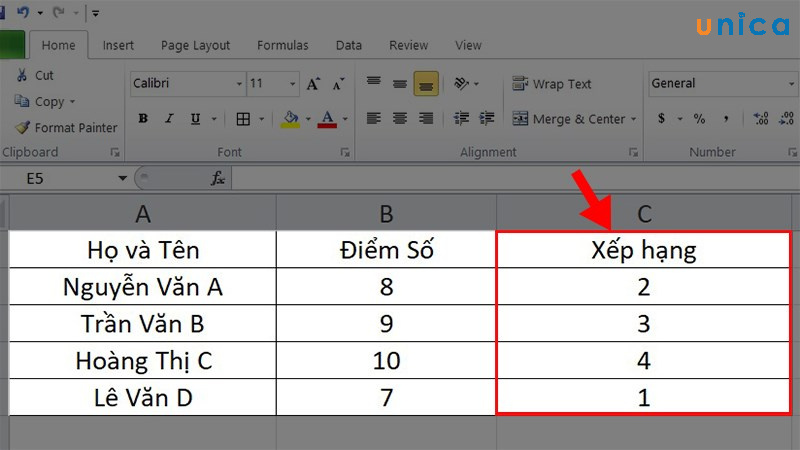Click inside the formula bar
800x450 pixels.
[515, 179]
